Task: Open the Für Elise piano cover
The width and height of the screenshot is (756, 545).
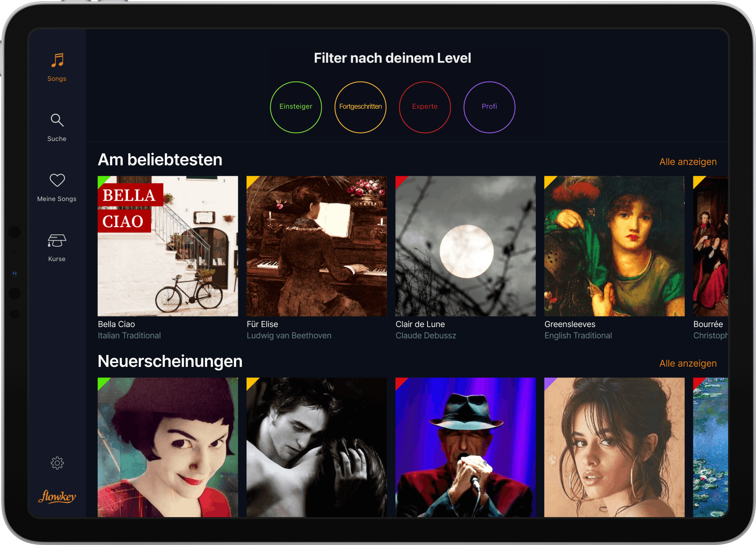Action: click(317, 246)
